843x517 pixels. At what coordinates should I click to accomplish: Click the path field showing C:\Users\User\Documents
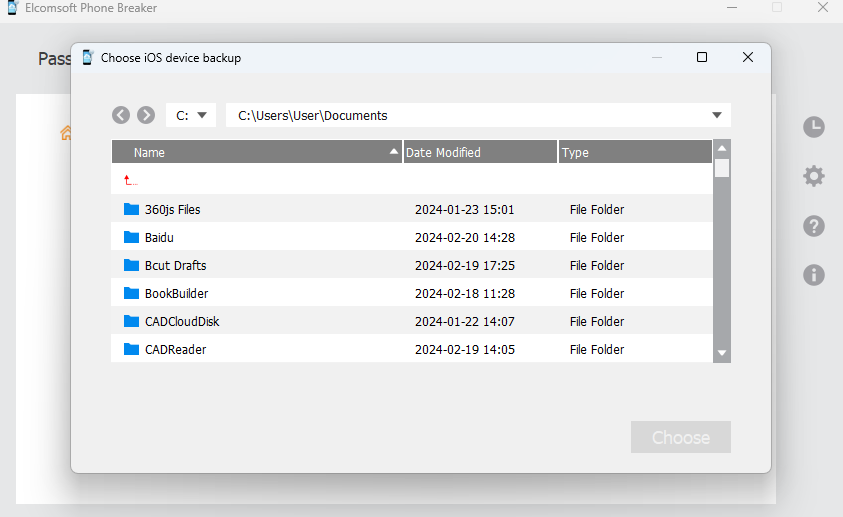click(478, 115)
